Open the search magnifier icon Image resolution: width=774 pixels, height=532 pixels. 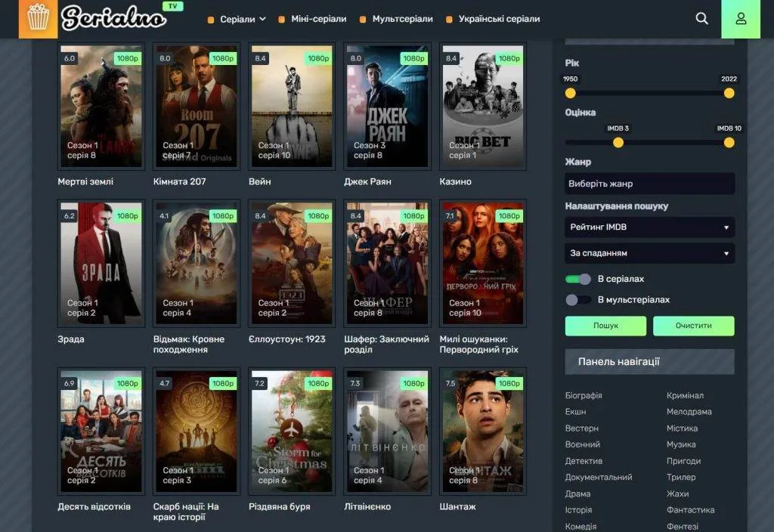pos(701,19)
